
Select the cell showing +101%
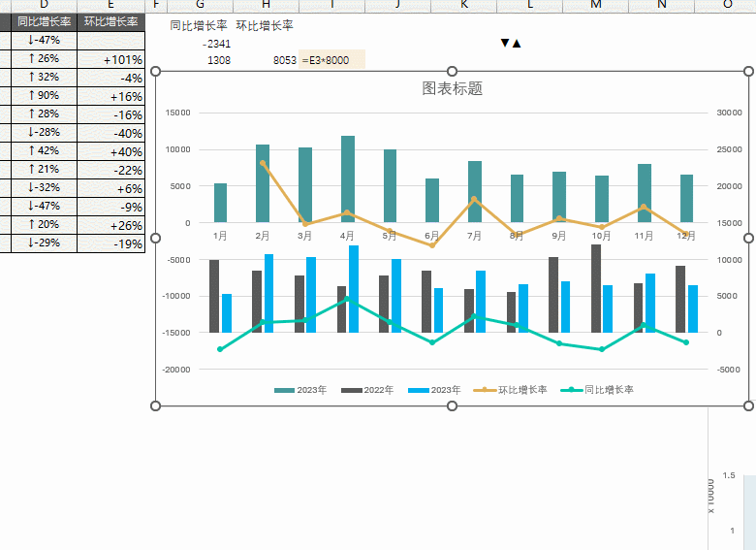pos(110,59)
